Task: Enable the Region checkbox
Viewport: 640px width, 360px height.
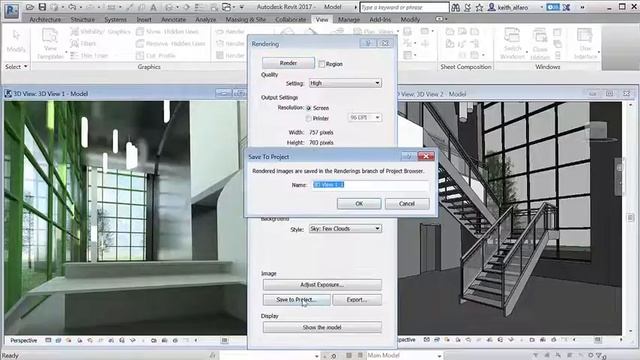Action: (x=322, y=64)
